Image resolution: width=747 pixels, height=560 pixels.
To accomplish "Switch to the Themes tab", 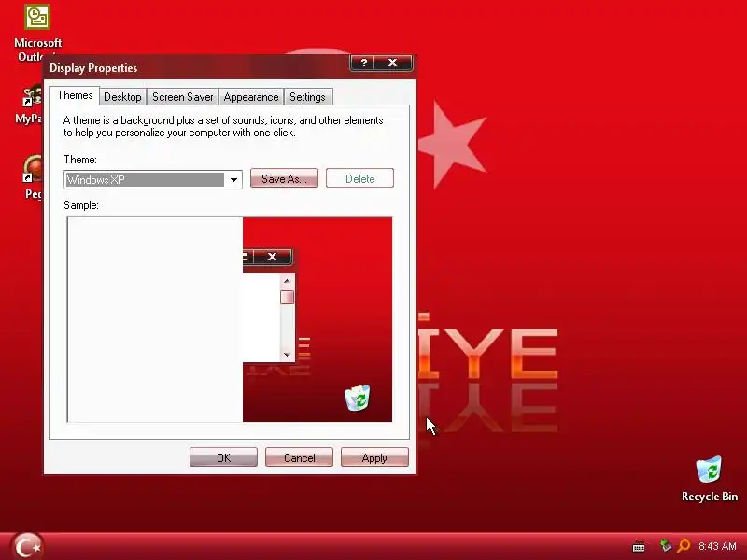I will coord(75,95).
